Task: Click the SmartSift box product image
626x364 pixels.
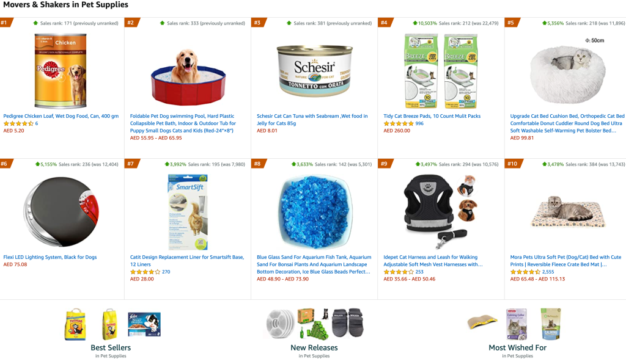Action: (188, 212)
